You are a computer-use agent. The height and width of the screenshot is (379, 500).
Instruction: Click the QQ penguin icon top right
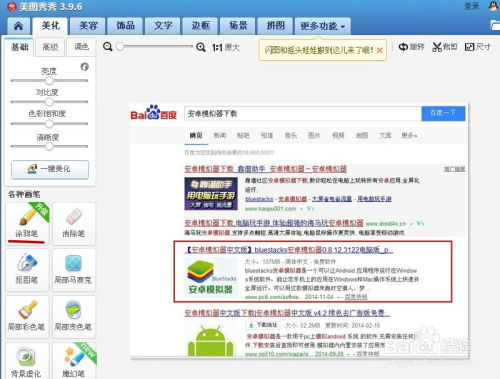494,6
